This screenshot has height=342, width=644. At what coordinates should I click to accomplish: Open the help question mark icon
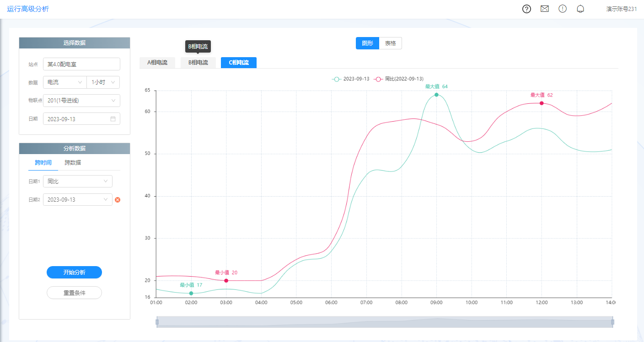point(526,9)
